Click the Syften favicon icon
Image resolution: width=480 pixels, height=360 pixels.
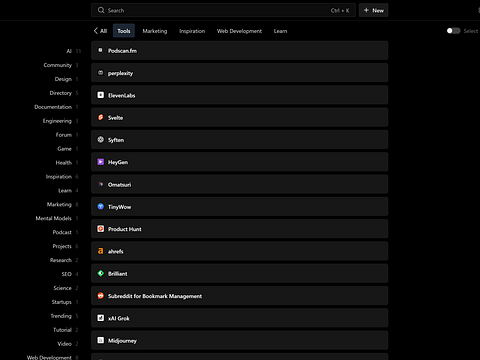point(100,140)
